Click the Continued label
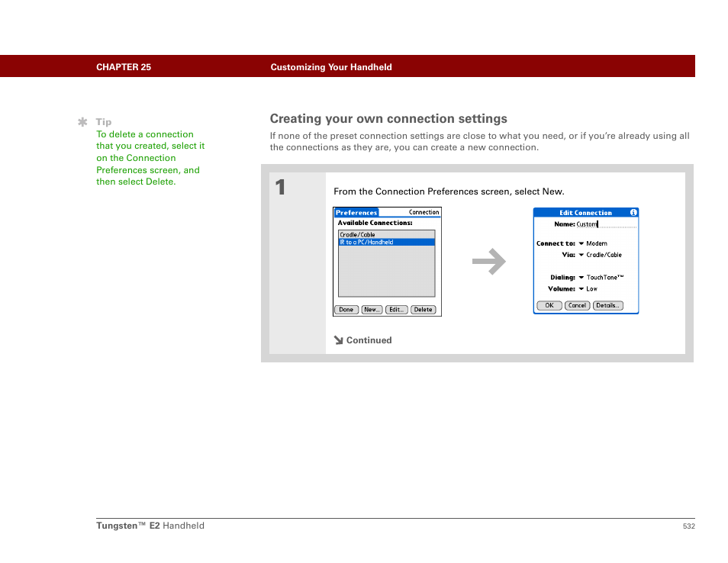Screen dimensions: 728x563 [x=369, y=340]
